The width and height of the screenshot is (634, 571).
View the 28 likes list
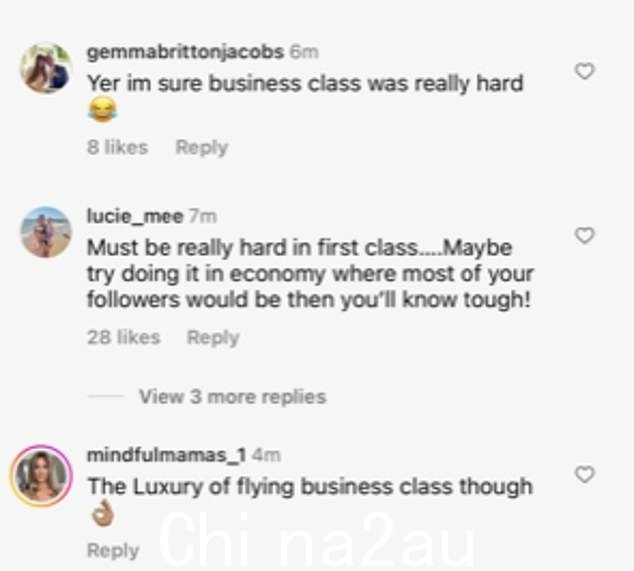pyautogui.click(x=124, y=337)
